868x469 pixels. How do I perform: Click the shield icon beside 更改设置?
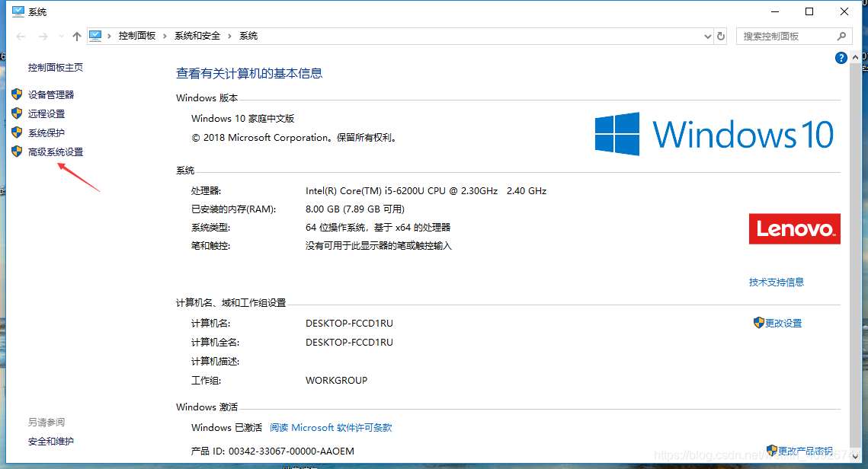(x=759, y=323)
